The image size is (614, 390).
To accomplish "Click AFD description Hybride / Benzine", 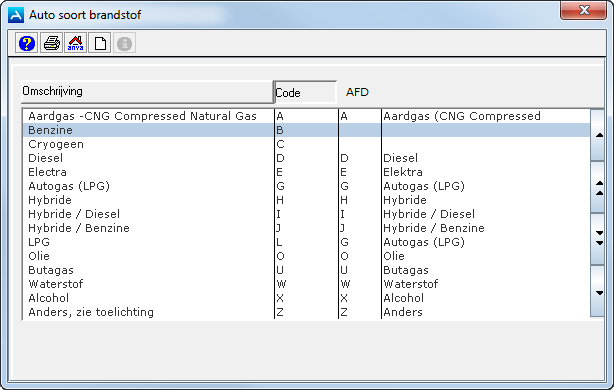I will coord(434,228).
